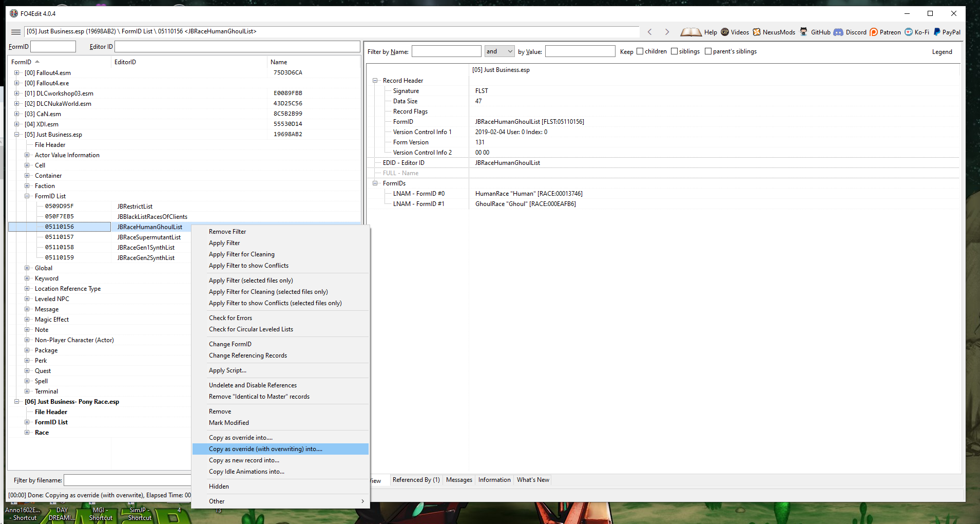Open the NexusMods icon link
980x524 pixels.
(757, 32)
